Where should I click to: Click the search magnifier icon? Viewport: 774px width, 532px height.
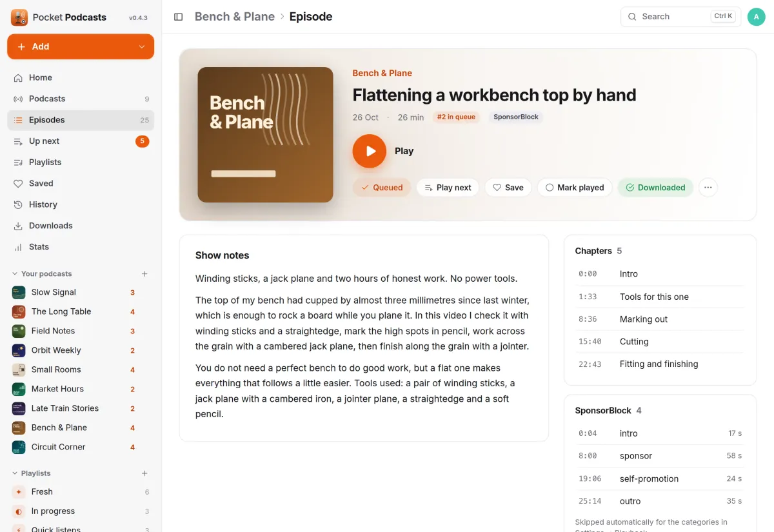pyautogui.click(x=632, y=17)
